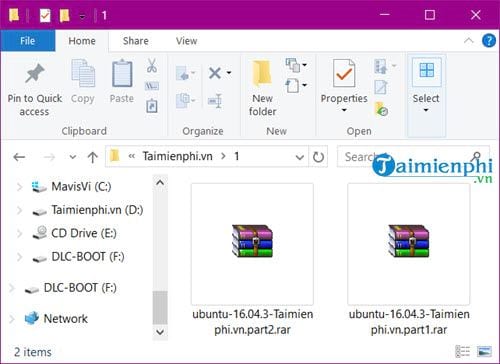Expand the Taimienphi.vn (D:) tree node

click(x=19, y=210)
